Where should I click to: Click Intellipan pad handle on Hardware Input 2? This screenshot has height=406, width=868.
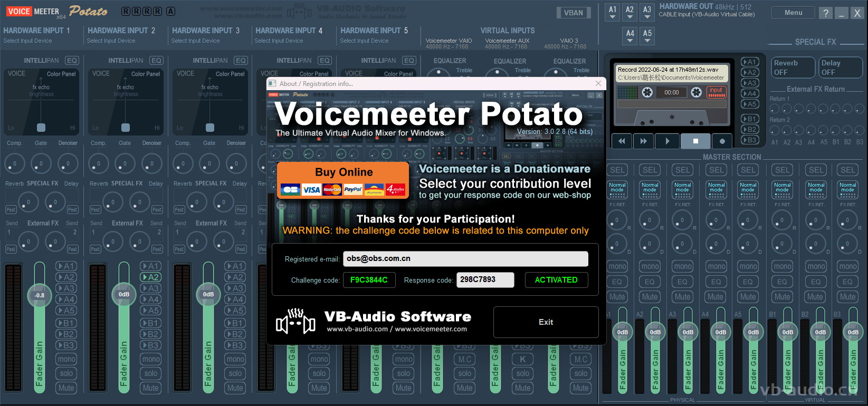[x=126, y=128]
